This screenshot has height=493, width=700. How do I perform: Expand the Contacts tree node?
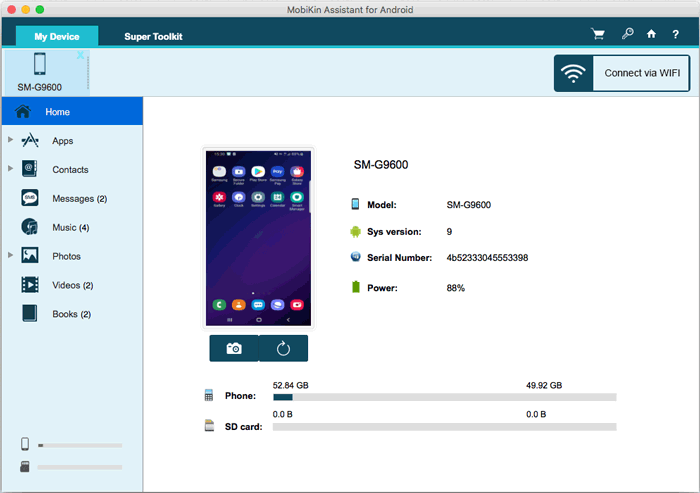tap(10, 169)
